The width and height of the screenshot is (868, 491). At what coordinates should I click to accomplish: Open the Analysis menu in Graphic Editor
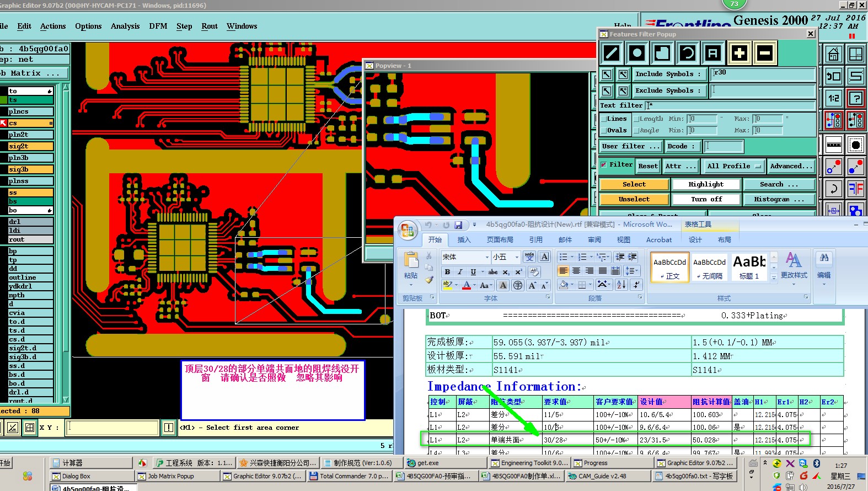125,26
